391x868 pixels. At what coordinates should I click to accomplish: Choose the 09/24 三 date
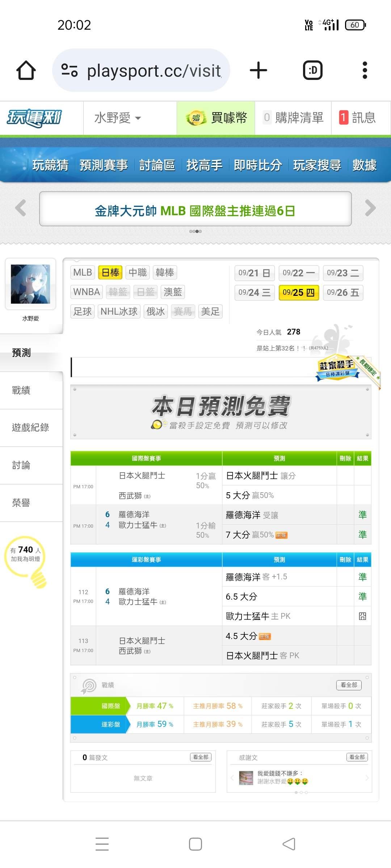coord(255,293)
